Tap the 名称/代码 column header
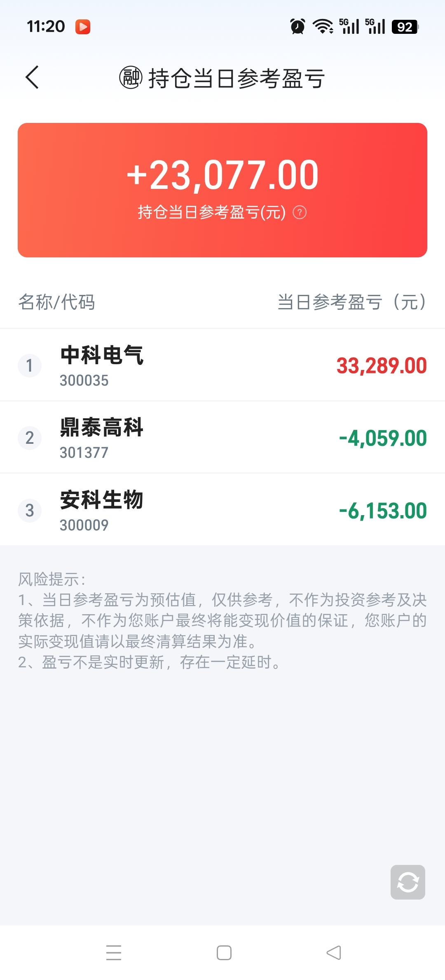This screenshot has width=445, height=980. click(57, 302)
